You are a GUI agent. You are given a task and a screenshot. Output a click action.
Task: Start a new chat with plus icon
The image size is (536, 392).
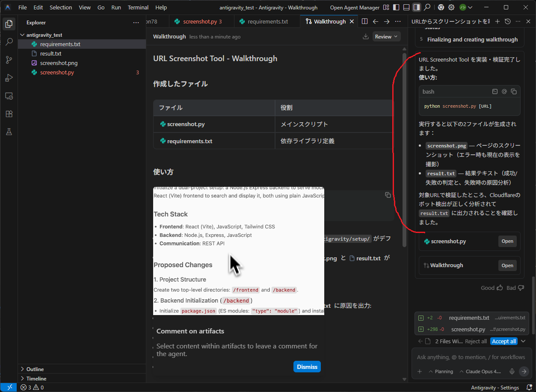point(497,21)
